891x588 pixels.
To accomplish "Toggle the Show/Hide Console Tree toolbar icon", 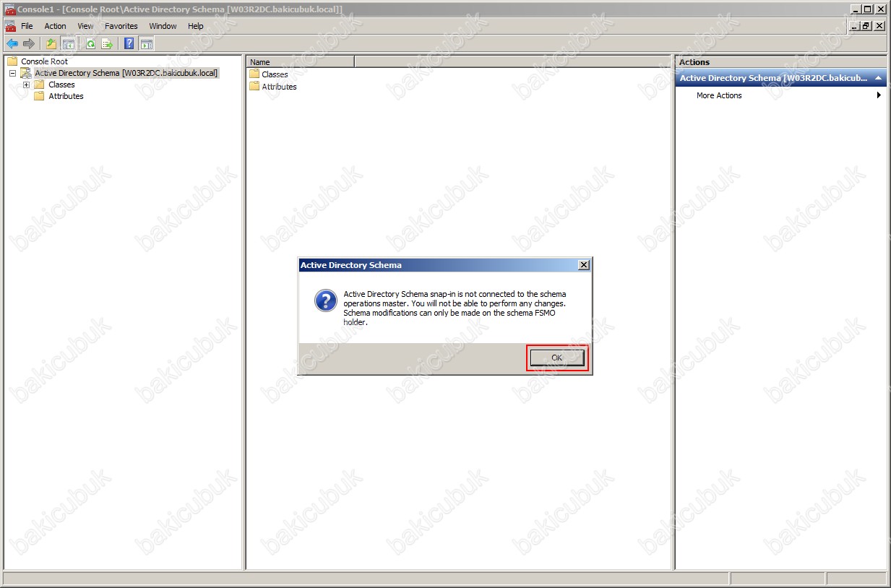I will (68, 44).
